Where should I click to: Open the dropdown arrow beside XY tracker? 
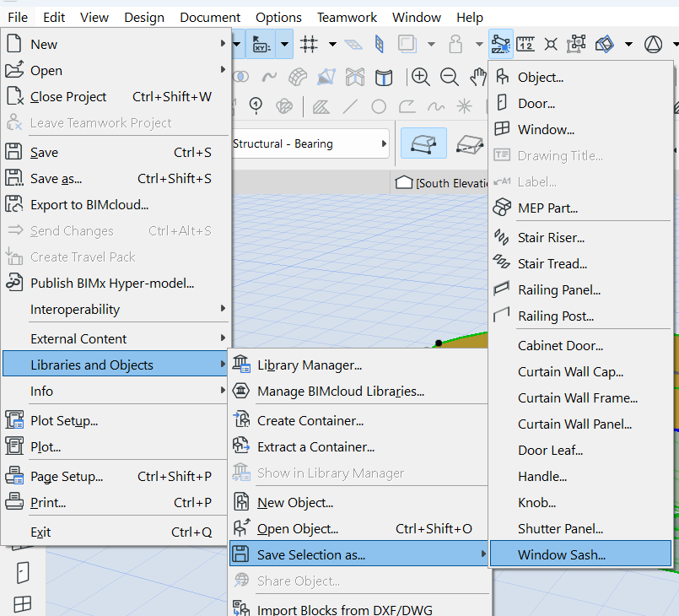coord(284,44)
